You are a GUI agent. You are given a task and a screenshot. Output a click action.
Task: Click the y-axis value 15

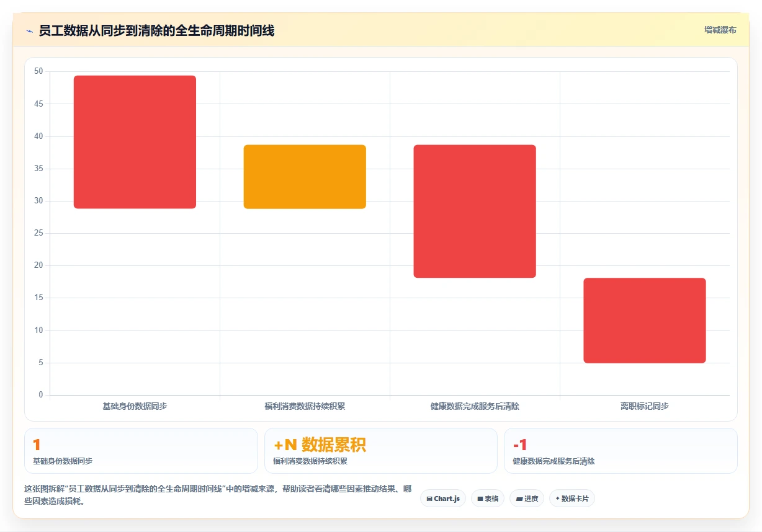[38, 298]
